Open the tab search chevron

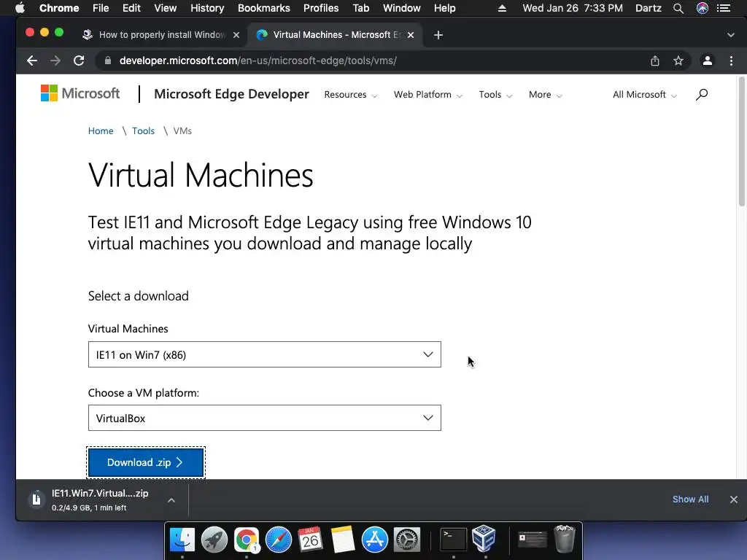coord(731,35)
